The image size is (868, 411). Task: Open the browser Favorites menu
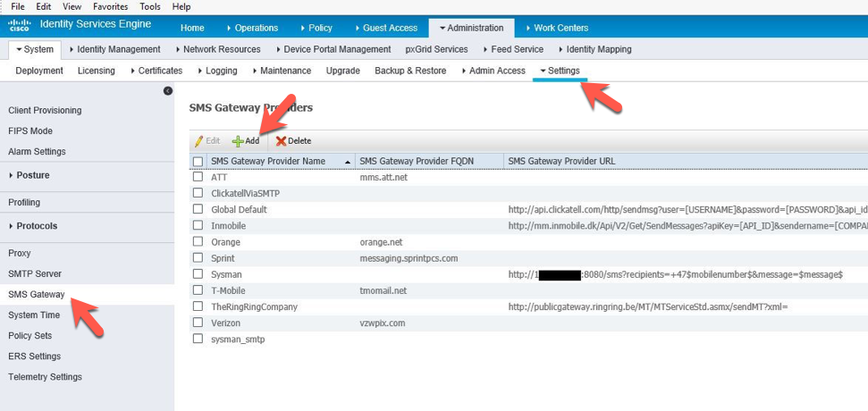110,6
